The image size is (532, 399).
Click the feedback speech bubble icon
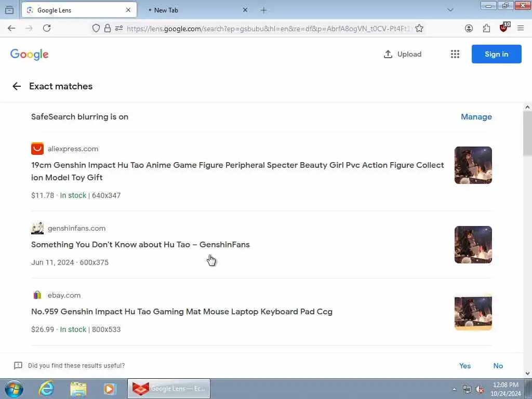coord(18,365)
